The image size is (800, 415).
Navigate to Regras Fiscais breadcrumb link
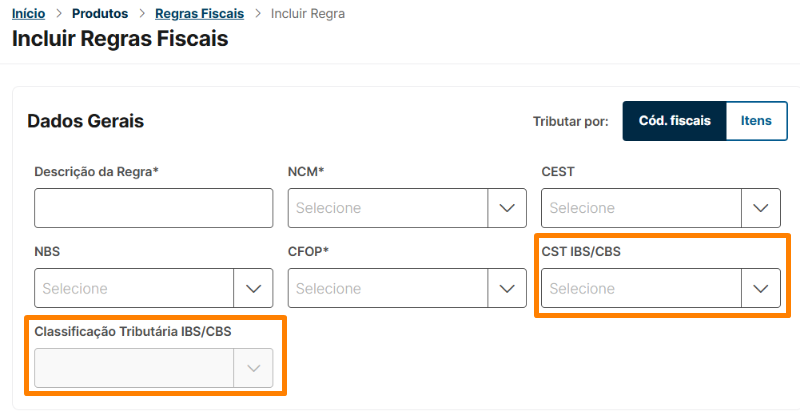(198, 14)
